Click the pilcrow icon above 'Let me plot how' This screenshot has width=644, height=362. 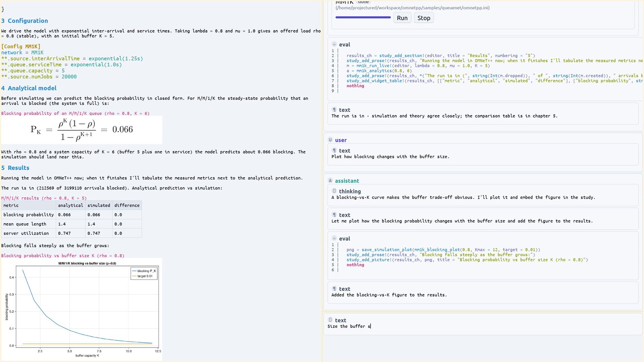[334, 215]
